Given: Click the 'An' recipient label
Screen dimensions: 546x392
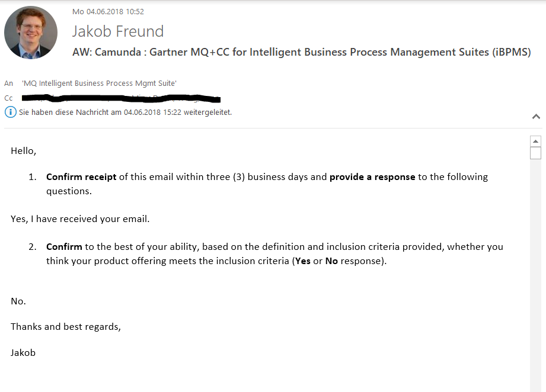Looking at the screenshot, I should (8, 83).
